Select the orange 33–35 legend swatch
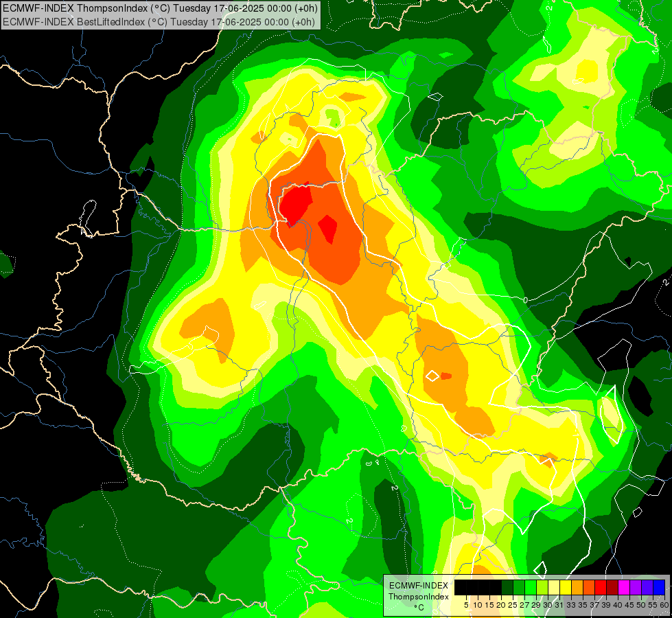 (x=577, y=587)
